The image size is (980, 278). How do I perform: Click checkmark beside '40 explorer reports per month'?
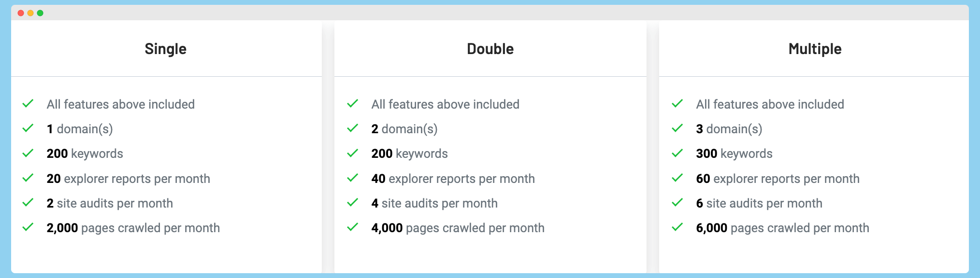[x=353, y=178]
